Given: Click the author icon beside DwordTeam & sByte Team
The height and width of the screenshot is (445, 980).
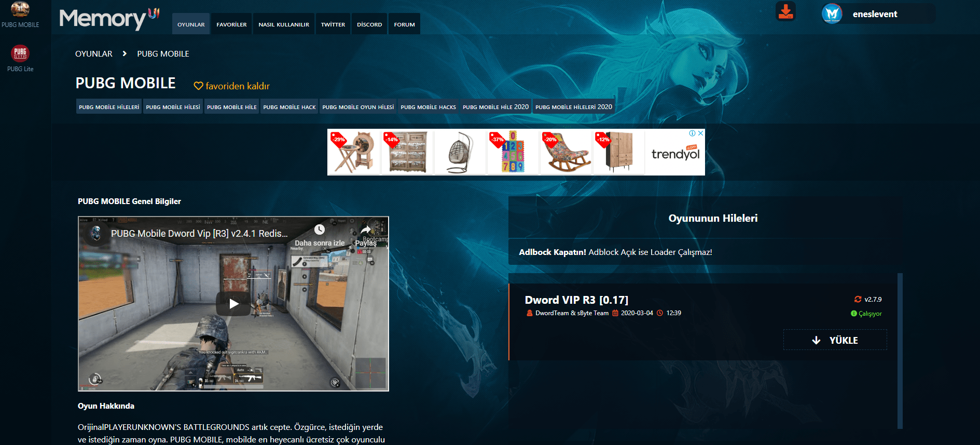Looking at the screenshot, I should pyautogui.click(x=530, y=313).
